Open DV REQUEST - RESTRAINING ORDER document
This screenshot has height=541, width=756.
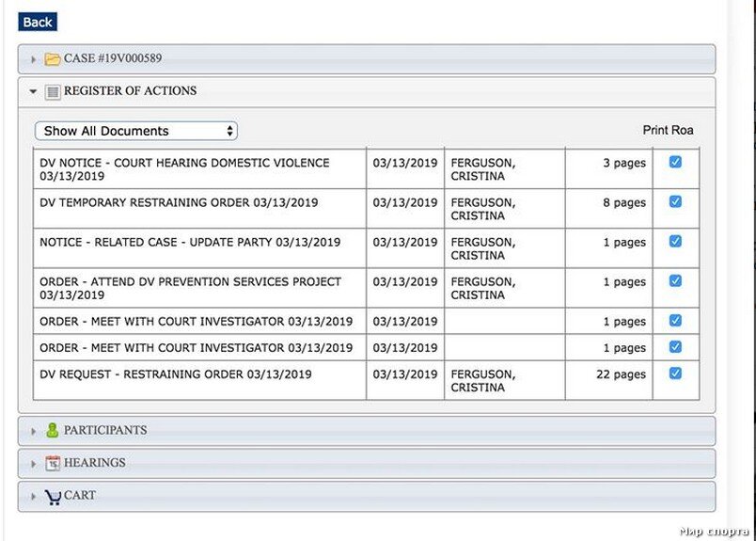click(176, 374)
